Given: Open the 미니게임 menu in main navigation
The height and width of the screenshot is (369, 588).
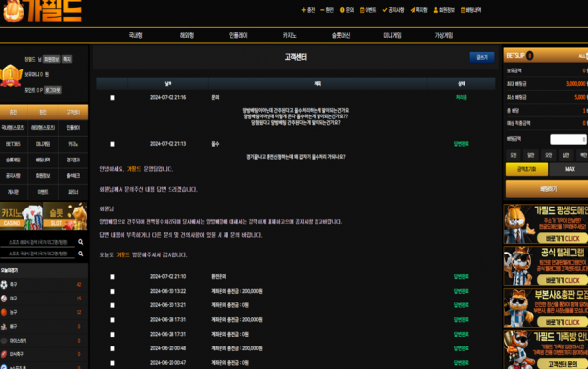Looking at the screenshot, I should 392,35.
